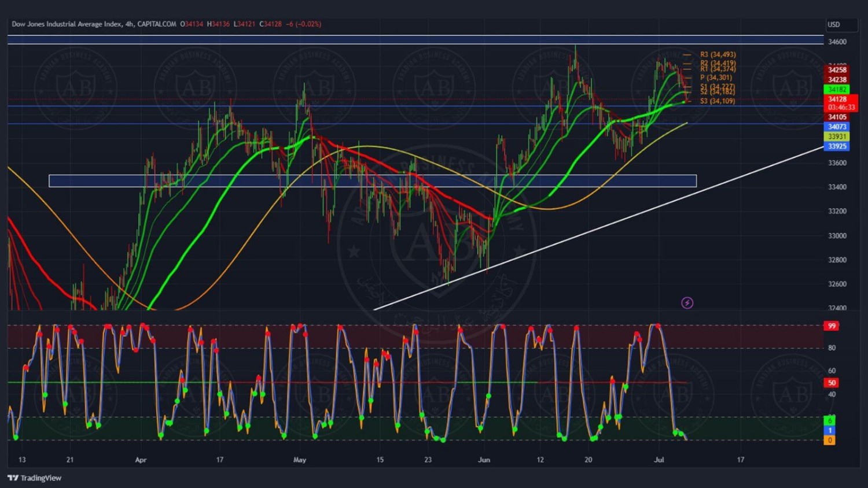
Task: Click the green 6 oscillator value tag
Action: [x=830, y=420]
